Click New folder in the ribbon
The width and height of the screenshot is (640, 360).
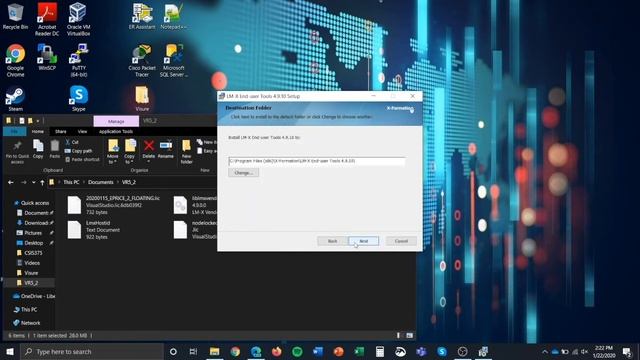[x=187, y=151]
